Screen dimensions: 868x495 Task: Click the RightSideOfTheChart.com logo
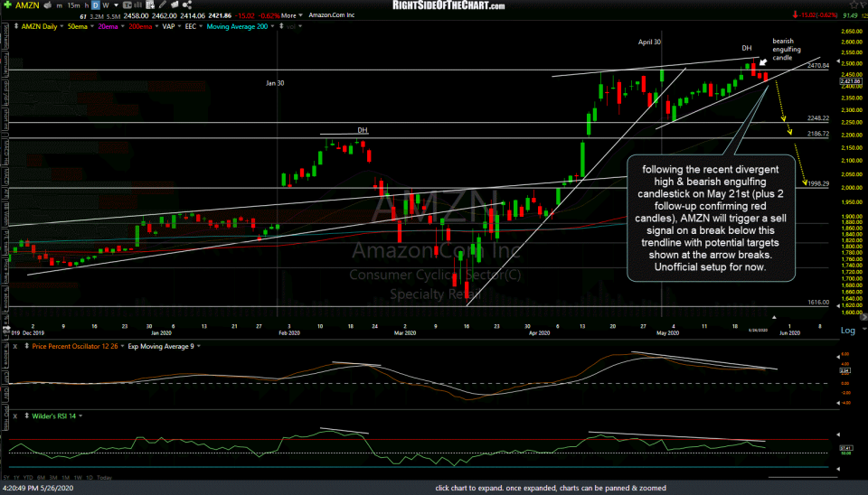pyautogui.click(x=448, y=5)
